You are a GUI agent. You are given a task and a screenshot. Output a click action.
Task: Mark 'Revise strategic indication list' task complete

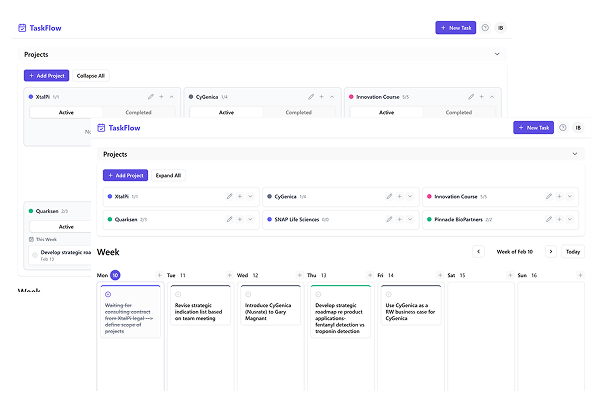click(x=178, y=294)
